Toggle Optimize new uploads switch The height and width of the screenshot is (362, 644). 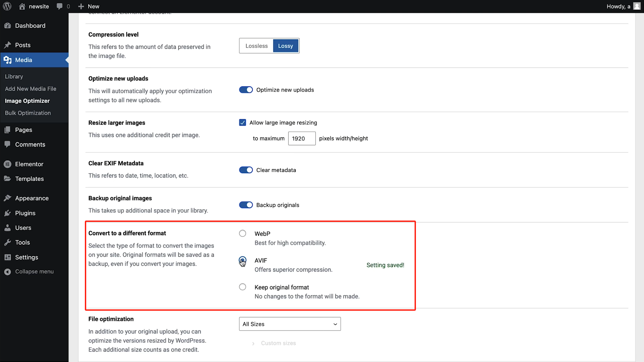click(246, 90)
